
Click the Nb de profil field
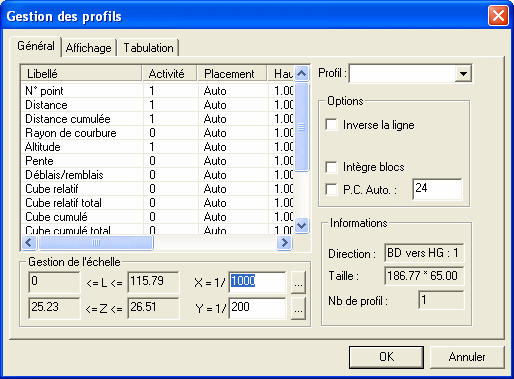441,300
